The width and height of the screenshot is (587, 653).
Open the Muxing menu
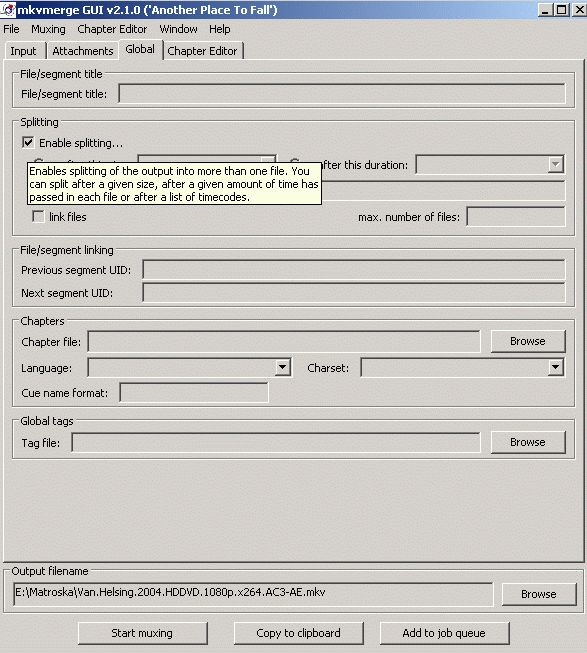pyautogui.click(x=48, y=29)
